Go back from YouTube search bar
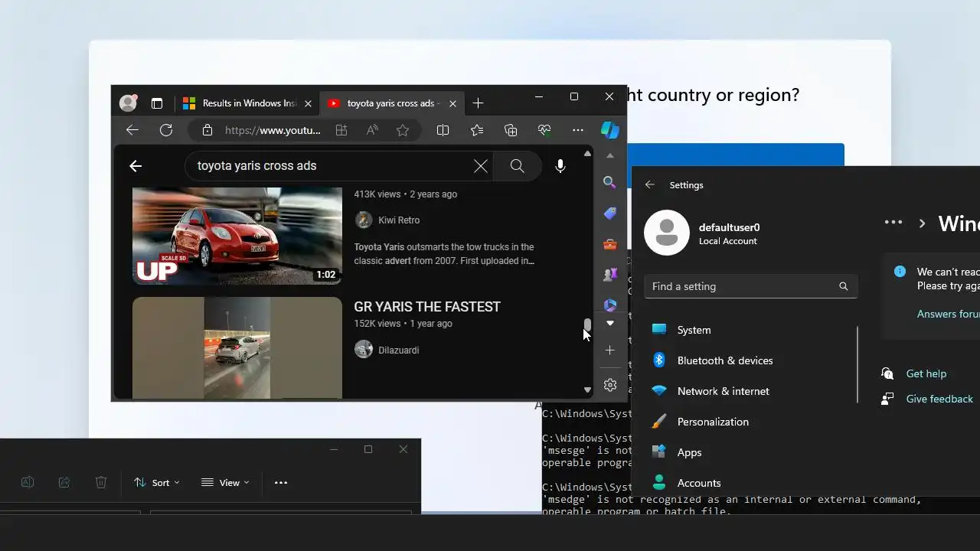This screenshot has width=980, height=551. [x=136, y=166]
